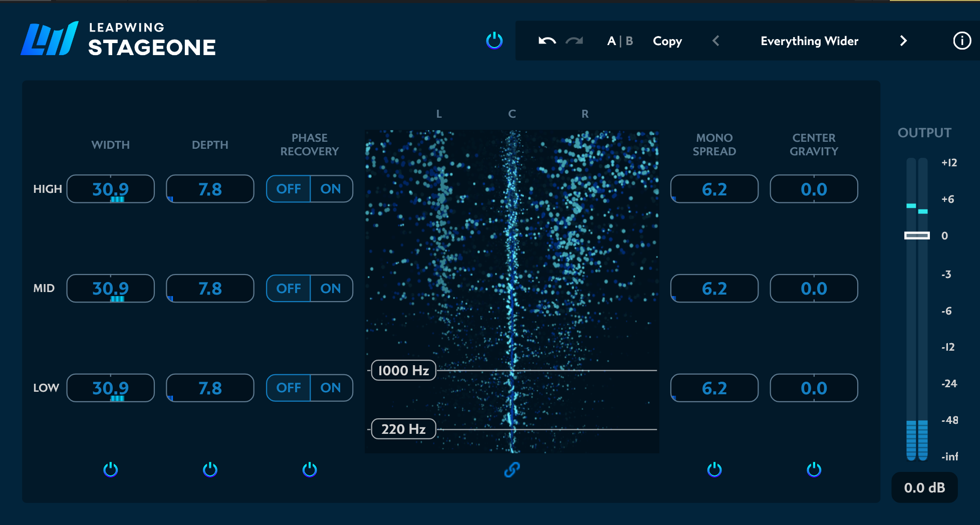Click the 220 Hz crossover label
Screen dimensions: 980x525
coord(403,429)
